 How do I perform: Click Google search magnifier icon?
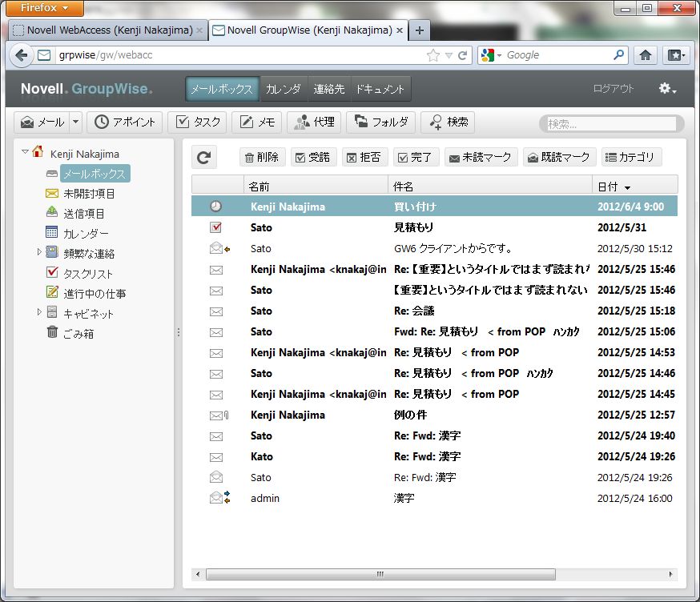pyautogui.click(x=619, y=55)
